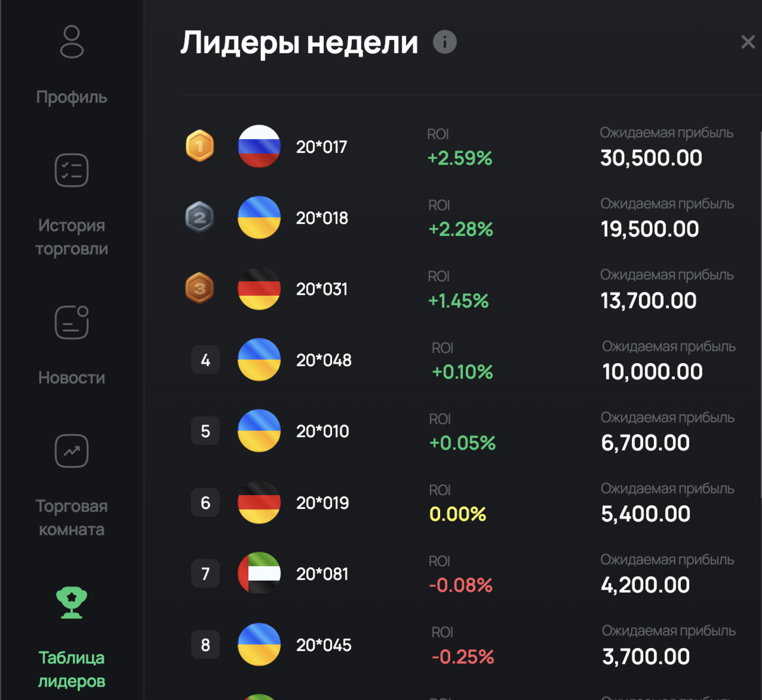
Task: Open Новости using its sidebar icon
Action: click(72, 322)
